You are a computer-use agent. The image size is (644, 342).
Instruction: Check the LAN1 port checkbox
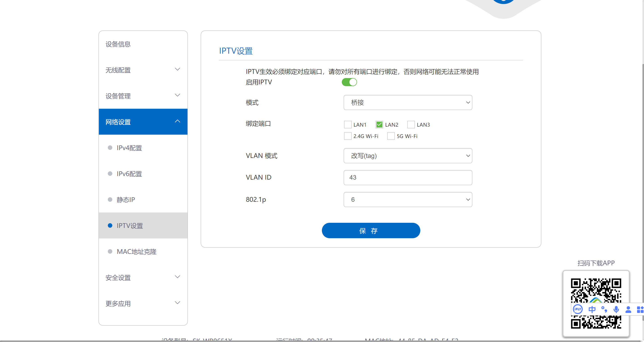pyautogui.click(x=348, y=125)
